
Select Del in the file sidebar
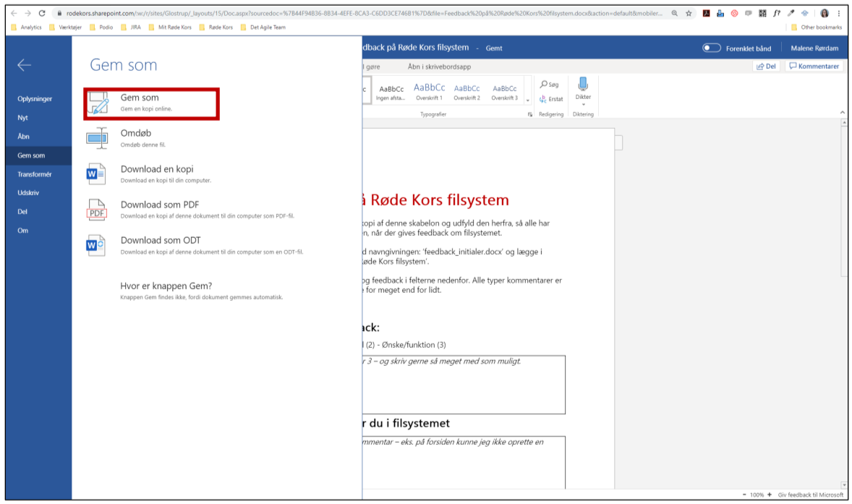click(x=22, y=212)
